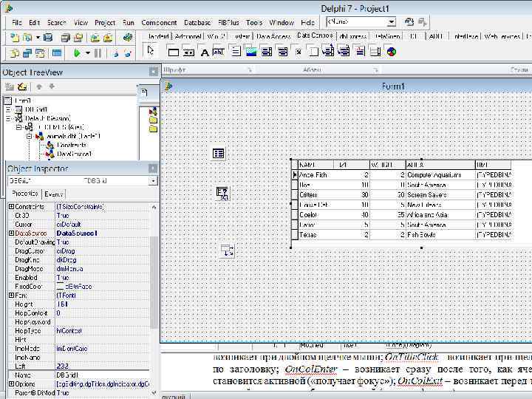Open the Component menu

159,23
